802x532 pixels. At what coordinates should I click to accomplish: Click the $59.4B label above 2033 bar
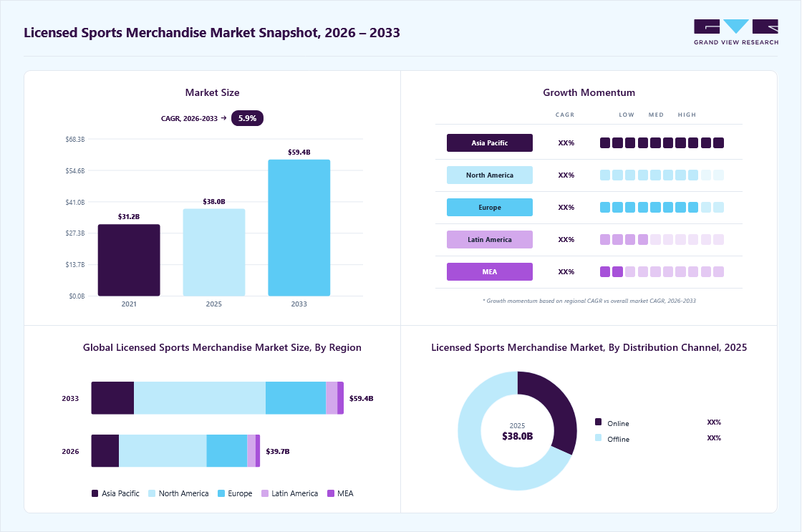(x=299, y=152)
